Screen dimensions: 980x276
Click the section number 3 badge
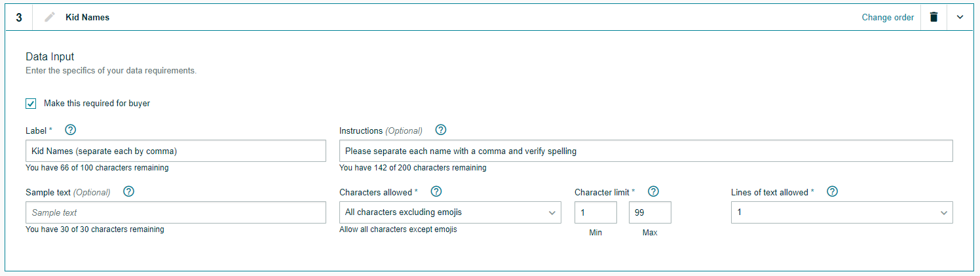[19, 18]
